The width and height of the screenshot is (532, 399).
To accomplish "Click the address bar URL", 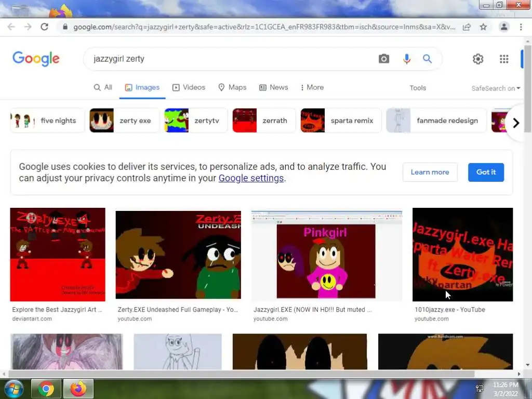I will click(x=264, y=27).
